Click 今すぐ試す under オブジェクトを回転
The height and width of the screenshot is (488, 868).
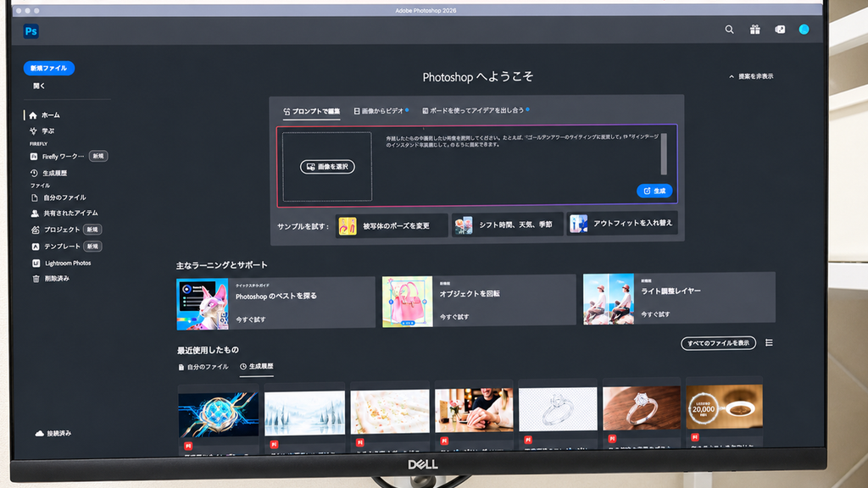[454, 317]
